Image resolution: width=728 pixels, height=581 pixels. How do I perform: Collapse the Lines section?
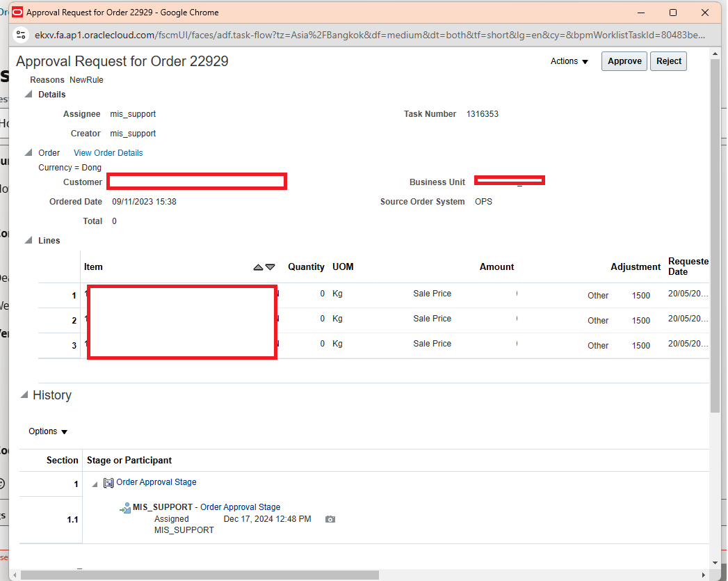click(x=28, y=240)
